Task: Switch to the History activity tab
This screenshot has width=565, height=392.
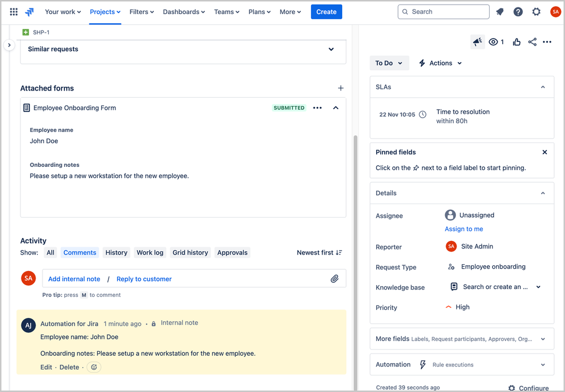Action: click(117, 253)
